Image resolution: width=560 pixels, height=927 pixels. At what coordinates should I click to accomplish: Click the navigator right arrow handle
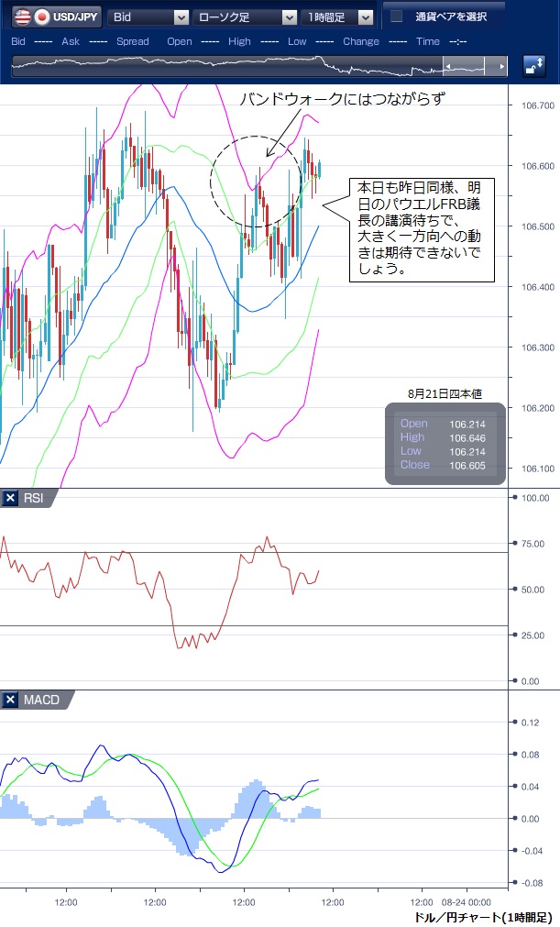click(501, 66)
